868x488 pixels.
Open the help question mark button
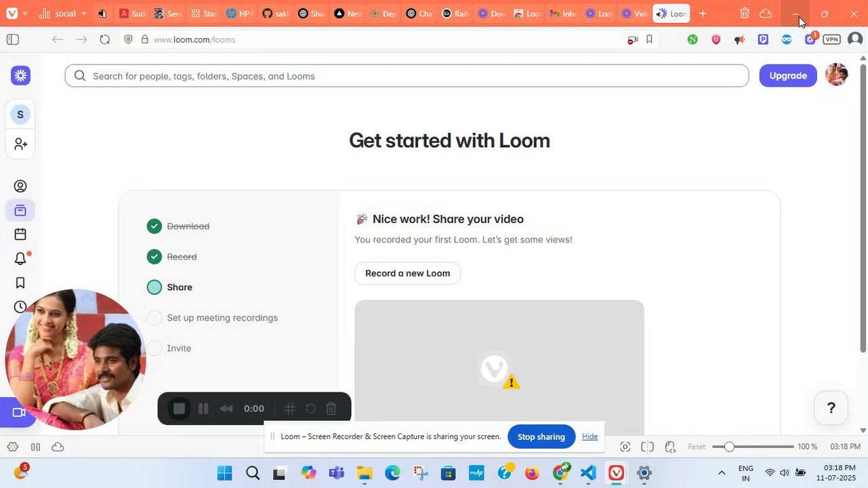pos(831,408)
